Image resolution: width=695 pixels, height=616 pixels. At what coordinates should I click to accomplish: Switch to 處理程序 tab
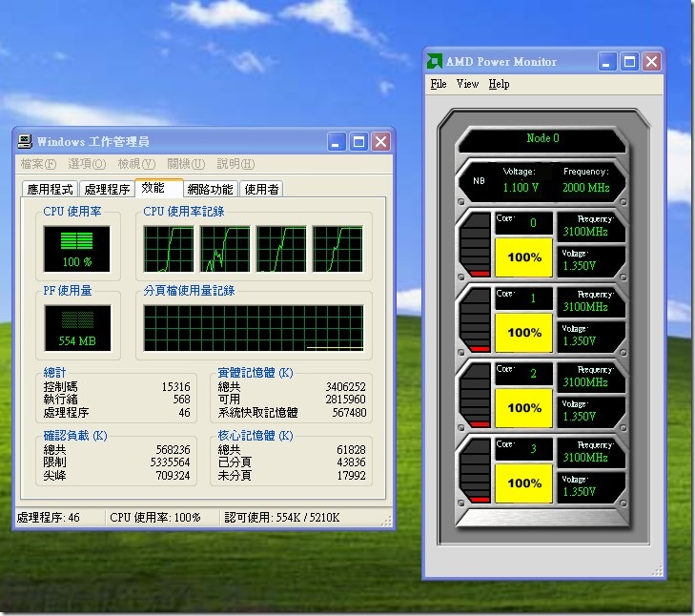click(x=107, y=190)
